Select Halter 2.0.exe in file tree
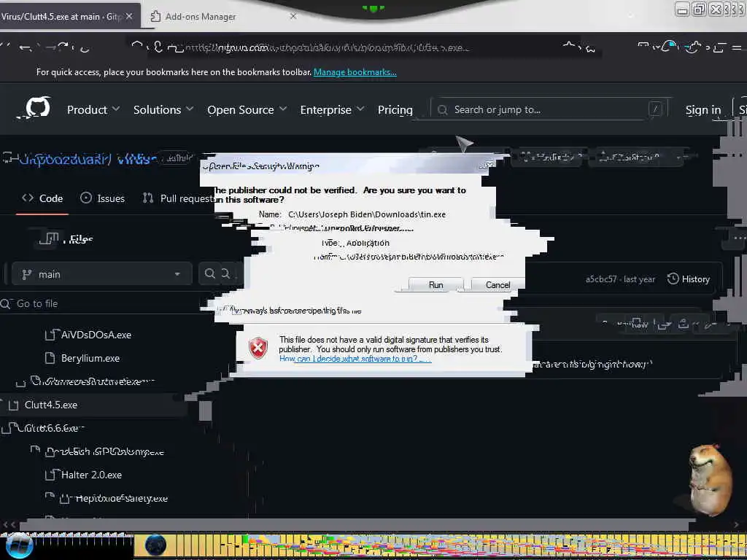This screenshot has width=747, height=560. (x=91, y=475)
